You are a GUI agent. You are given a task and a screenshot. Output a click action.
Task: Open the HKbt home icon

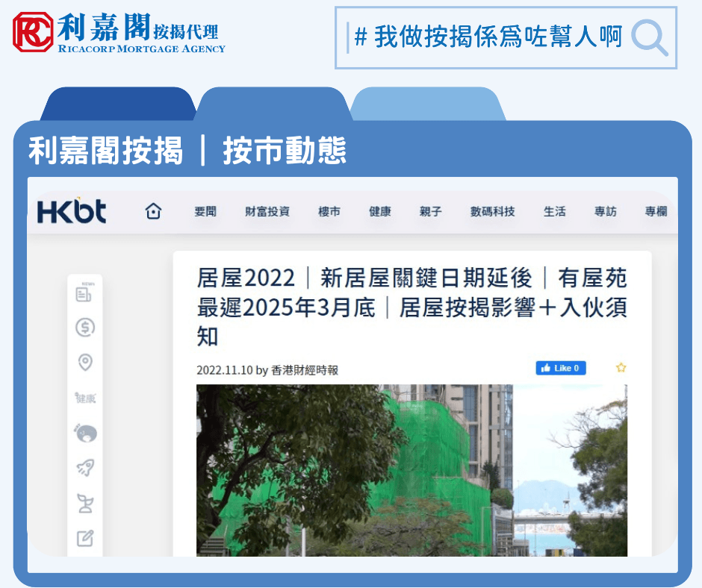tap(152, 211)
